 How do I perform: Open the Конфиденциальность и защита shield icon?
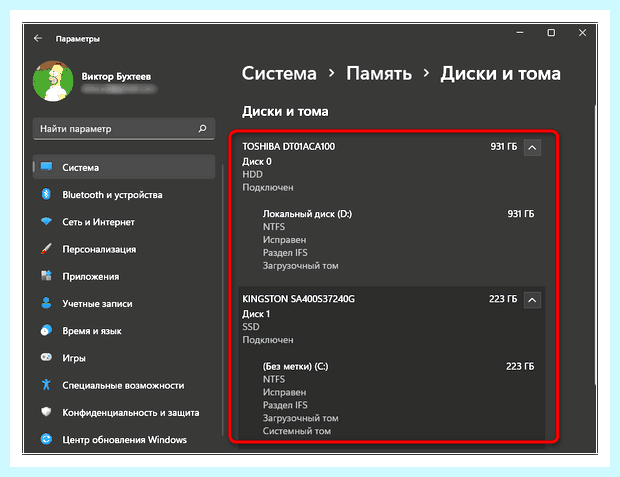click(x=46, y=412)
